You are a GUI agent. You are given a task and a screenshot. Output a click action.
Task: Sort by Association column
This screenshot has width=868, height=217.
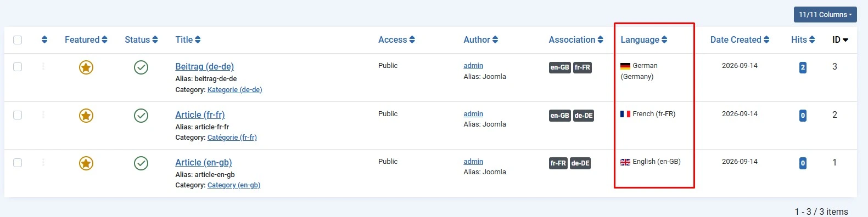[576, 39]
